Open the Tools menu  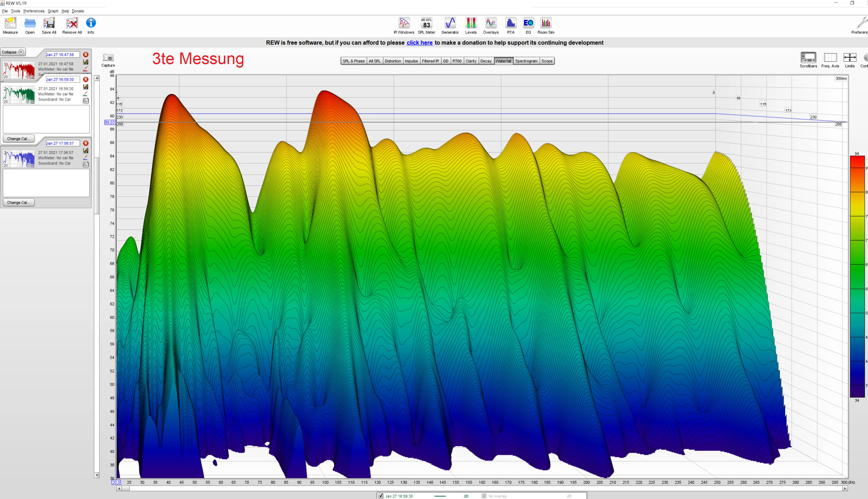[15, 11]
